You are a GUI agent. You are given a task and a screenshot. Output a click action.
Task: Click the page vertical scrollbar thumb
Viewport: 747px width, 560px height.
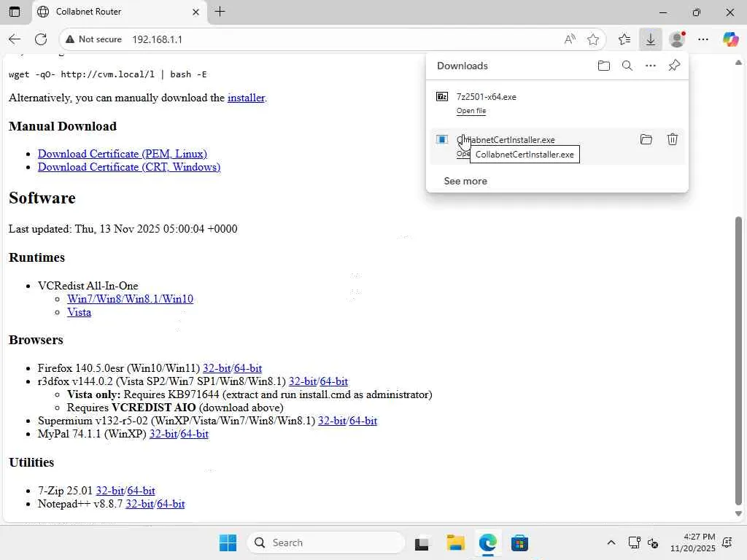pos(738,360)
